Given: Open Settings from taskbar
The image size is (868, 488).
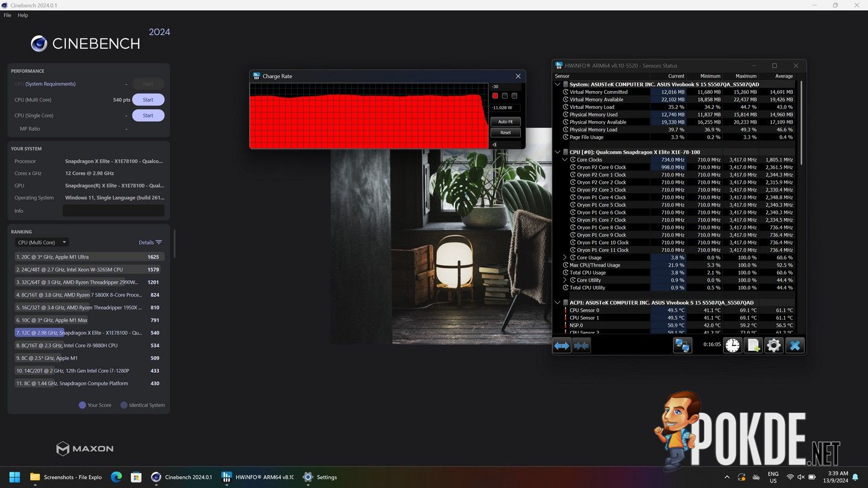Looking at the screenshot, I should coord(320,477).
